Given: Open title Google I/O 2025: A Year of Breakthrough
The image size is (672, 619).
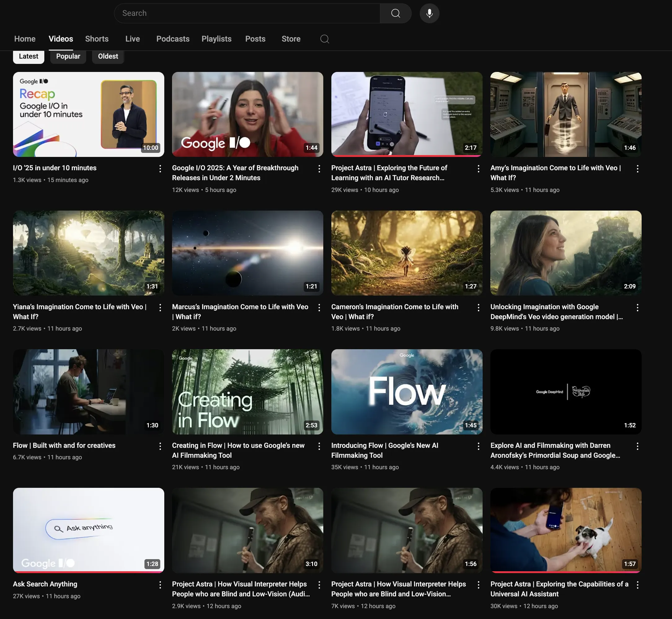Looking at the screenshot, I should (235, 173).
